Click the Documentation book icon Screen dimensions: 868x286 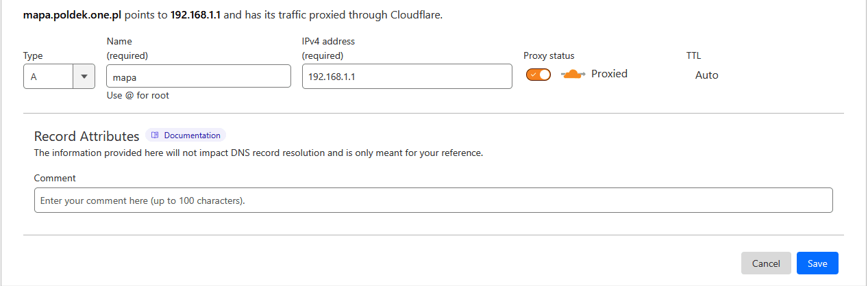156,135
